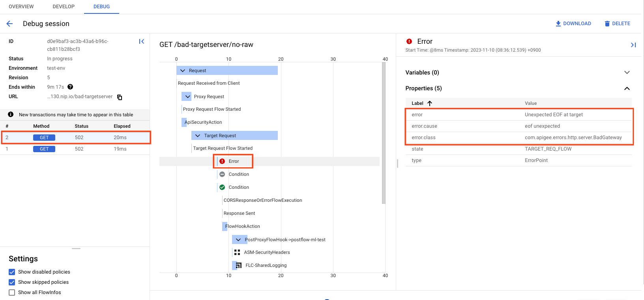Enable Show all FlowInfos

point(12,293)
